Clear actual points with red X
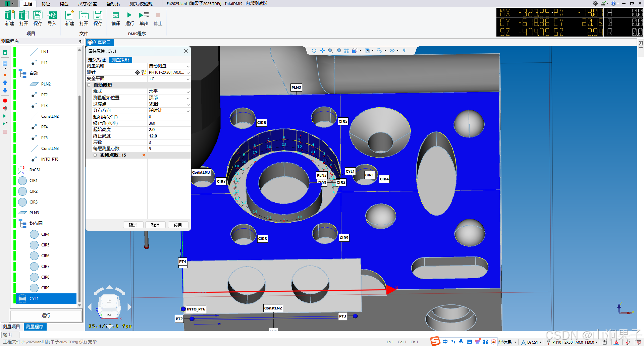Screen dimensions: 644x346 (x=144, y=155)
